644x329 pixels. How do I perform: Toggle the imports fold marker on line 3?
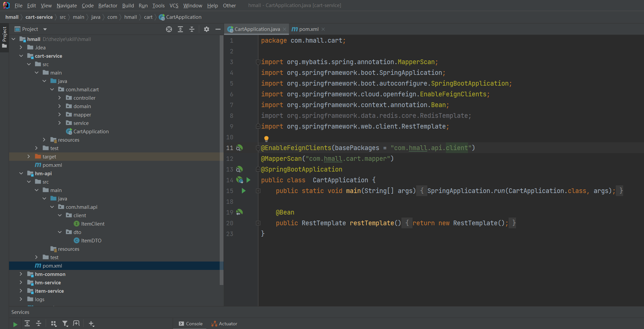258,62
